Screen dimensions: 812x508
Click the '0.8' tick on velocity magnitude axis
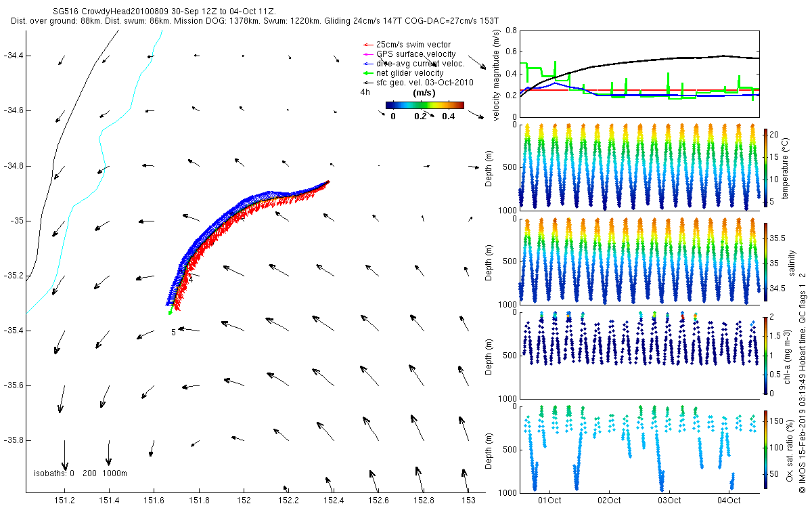tap(511, 30)
